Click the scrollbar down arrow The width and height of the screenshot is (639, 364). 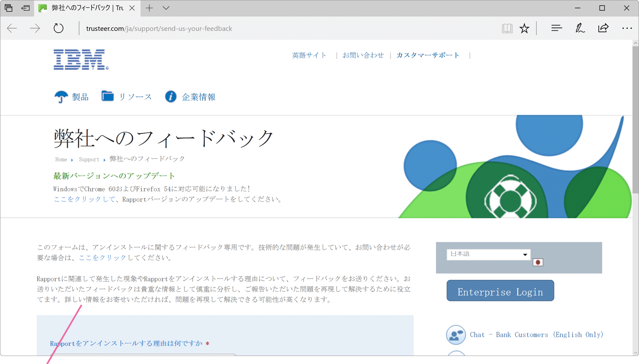pos(635,353)
